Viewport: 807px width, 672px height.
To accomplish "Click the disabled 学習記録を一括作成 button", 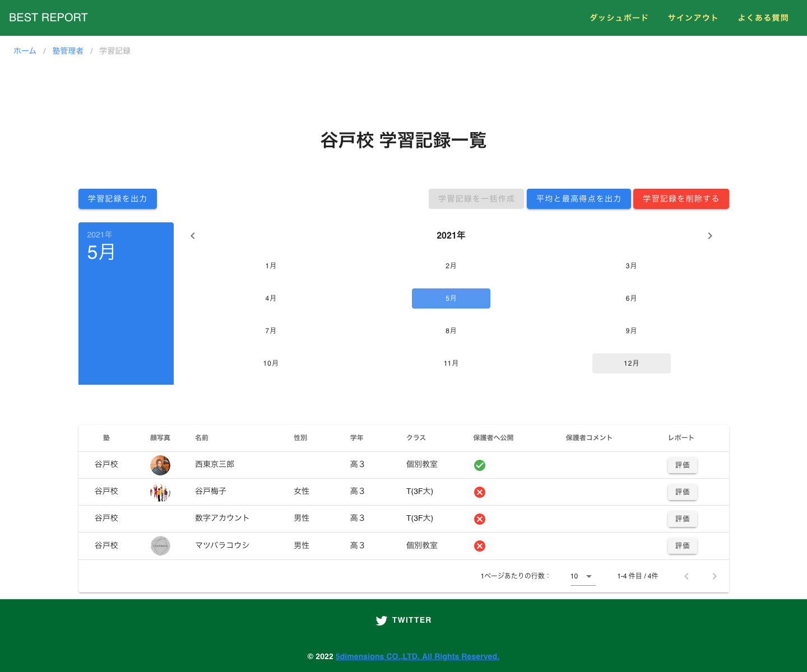I will 476,199.
